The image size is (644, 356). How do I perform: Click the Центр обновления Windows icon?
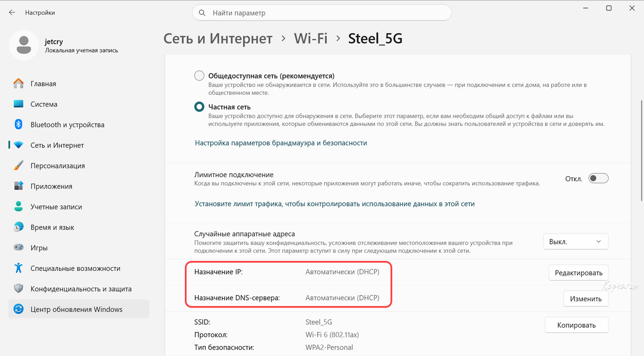[x=18, y=309]
